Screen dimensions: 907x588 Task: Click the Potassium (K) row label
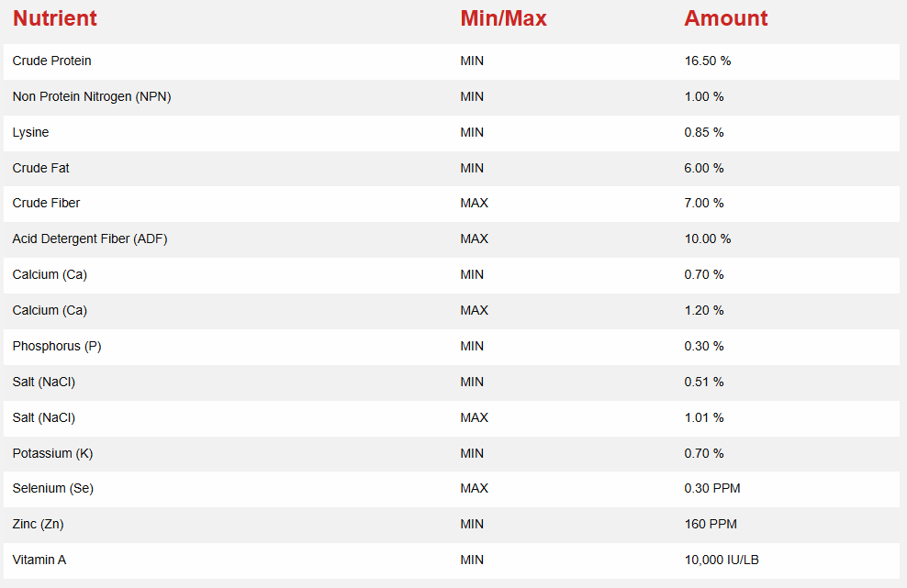52,453
